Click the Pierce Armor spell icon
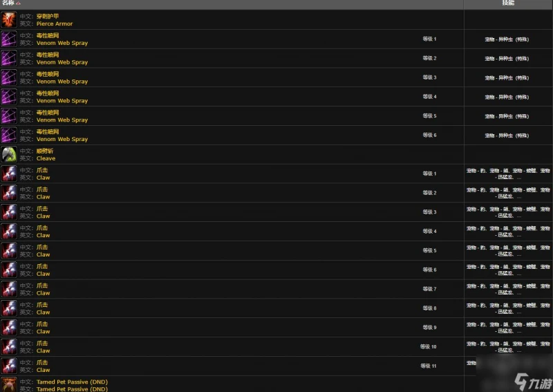This screenshot has height=392, width=553. [x=9, y=19]
